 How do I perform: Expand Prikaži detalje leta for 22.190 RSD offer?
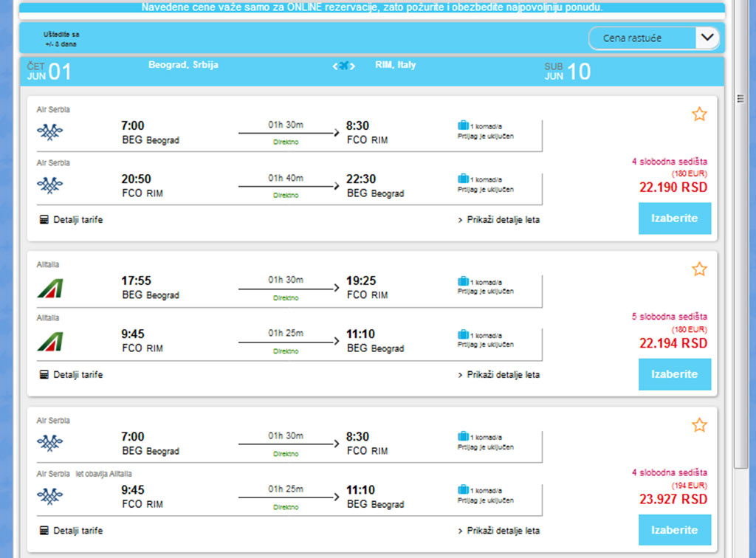coord(498,220)
